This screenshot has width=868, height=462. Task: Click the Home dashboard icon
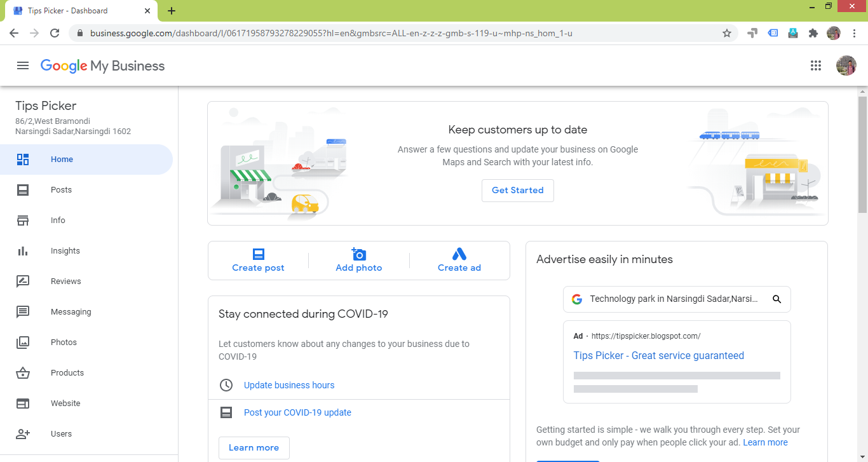[x=23, y=160]
